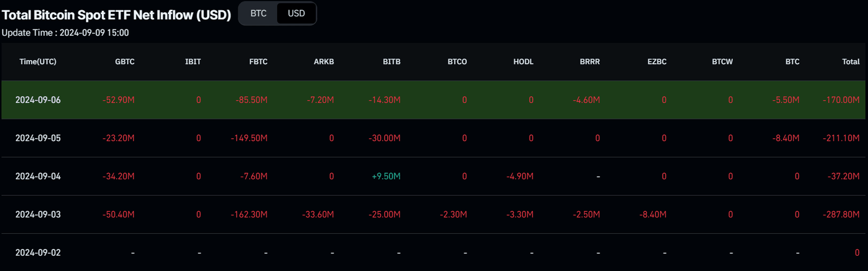The width and height of the screenshot is (868, 271).
Task: Click the HODL column header
Action: pos(523,62)
